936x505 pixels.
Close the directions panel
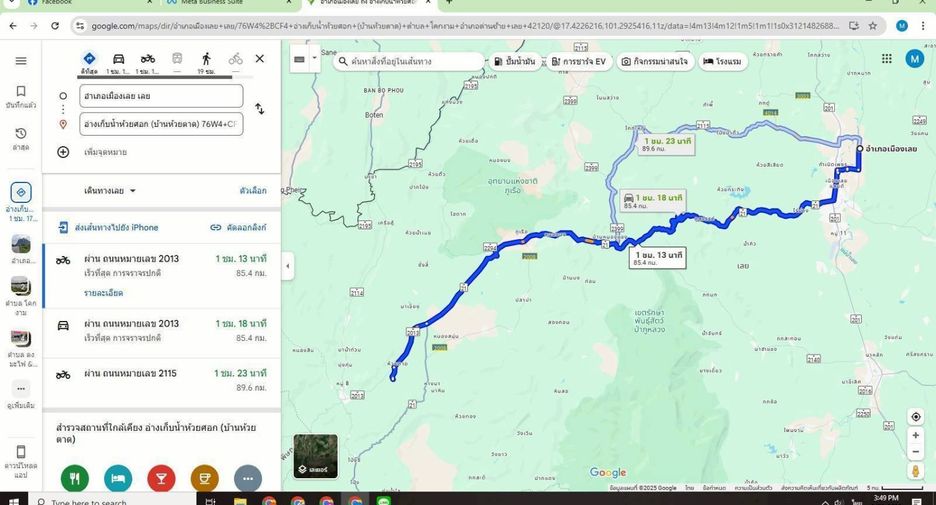point(260,58)
